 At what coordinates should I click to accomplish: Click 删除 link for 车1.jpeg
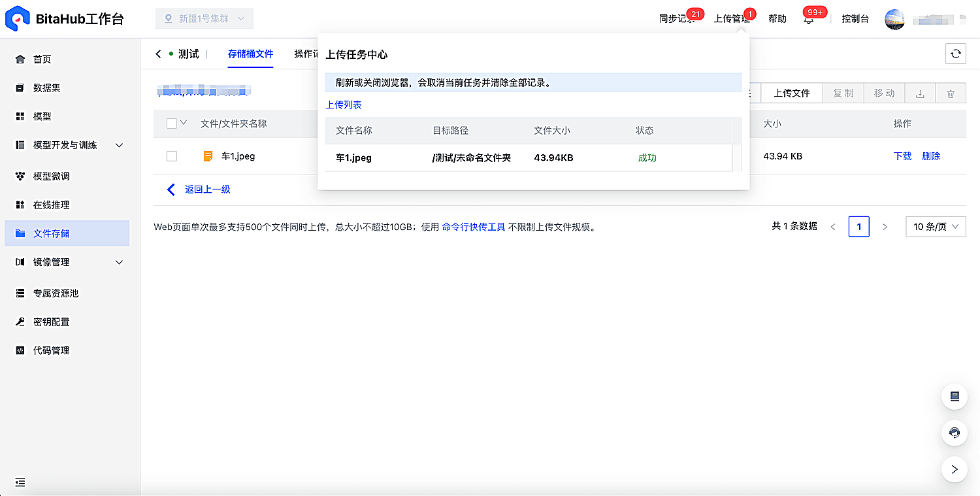(x=931, y=156)
